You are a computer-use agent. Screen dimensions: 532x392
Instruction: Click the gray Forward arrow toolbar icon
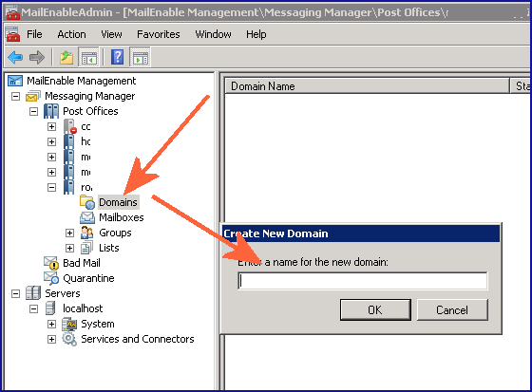37,57
